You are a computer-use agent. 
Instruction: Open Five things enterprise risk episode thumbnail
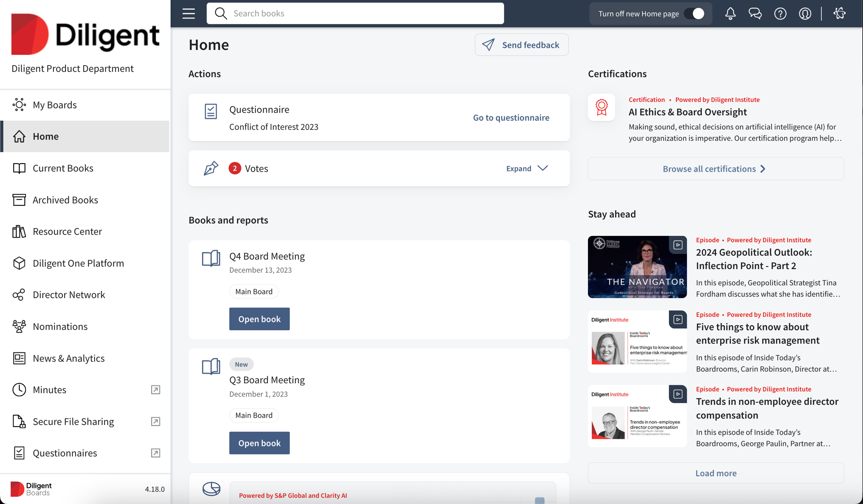pos(637,341)
